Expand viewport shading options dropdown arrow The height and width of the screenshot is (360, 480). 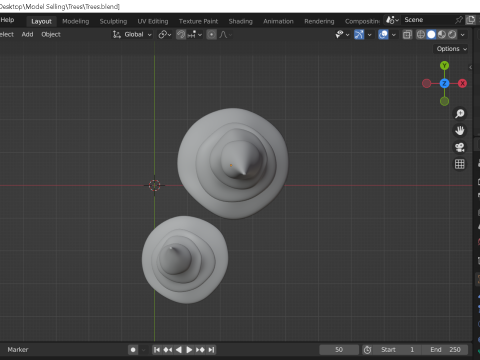tap(463, 34)
